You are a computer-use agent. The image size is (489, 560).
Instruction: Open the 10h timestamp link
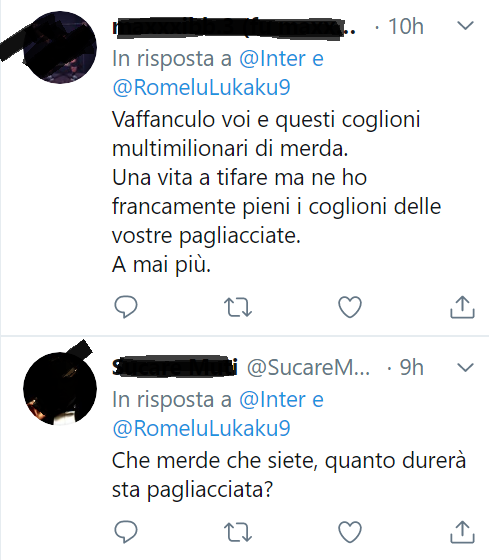coord(406,26)
